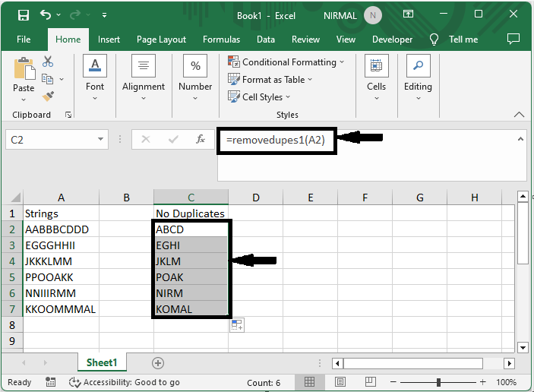
Task: Click the macro recording icon in status bar
Action: (x=50, y=382)
